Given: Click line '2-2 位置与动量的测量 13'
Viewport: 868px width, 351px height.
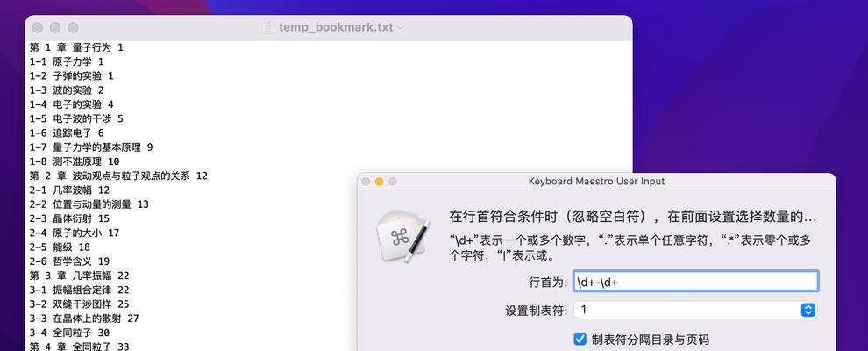Looking at the screenshot, I should (x=89, y=204).
